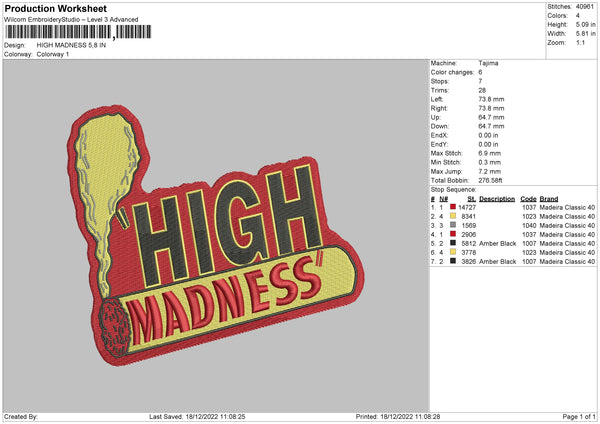600x424 pixels.
Task: Select the yellow swatch for stop 2
Action: (x=452, y=215)
